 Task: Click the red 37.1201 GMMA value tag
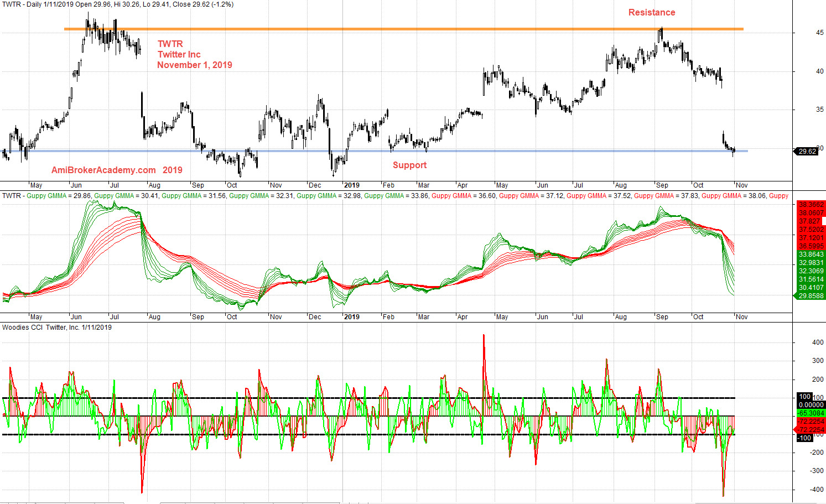click(x=811, y=238)
